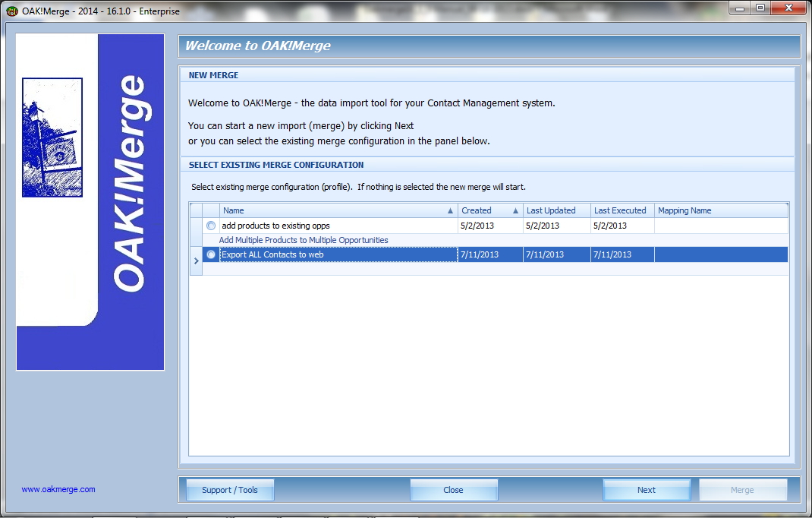Click the Last Updated cell showing 7/11/2013
This screenshot has width=812, height=518.
[556, 254]
